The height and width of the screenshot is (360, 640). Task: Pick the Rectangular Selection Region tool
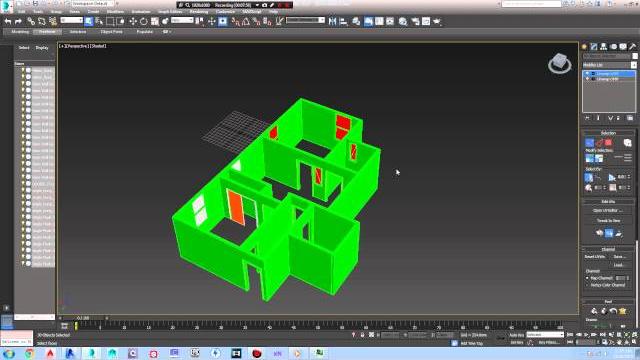pyautogui.click(x=110, y=21)
